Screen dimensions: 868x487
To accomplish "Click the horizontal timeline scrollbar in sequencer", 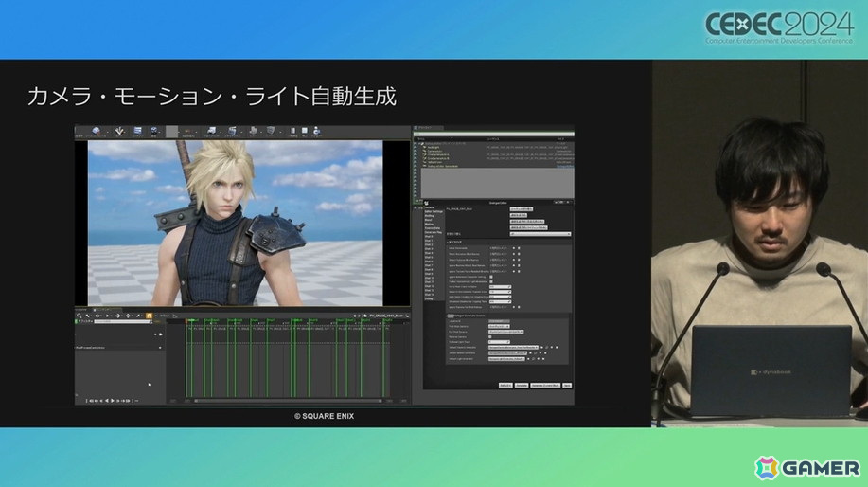I will pyautogui.click(x=288, y=401).
